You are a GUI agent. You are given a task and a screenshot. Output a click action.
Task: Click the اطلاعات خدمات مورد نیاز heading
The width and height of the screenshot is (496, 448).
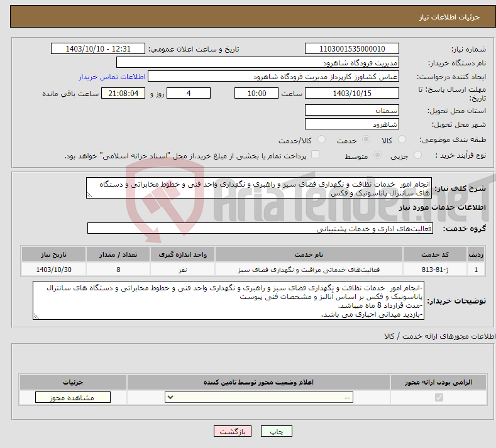(442, 207)
